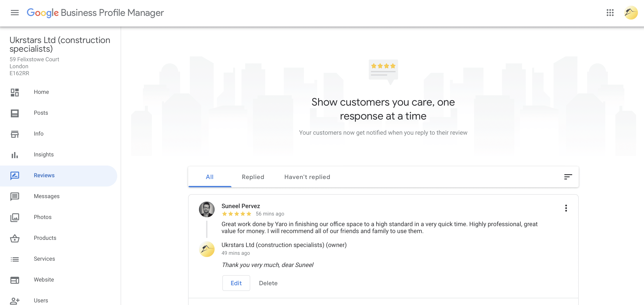This screenshot has width=644, height=305.
Task: Open the hamburger main menu
Action: click(x=15, y=13)
